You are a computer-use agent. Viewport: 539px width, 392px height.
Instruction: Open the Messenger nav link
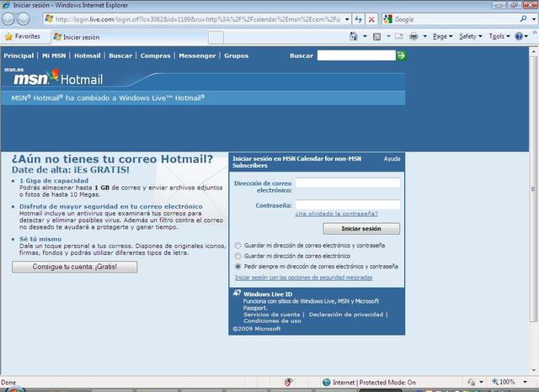[x=197, y=56]
